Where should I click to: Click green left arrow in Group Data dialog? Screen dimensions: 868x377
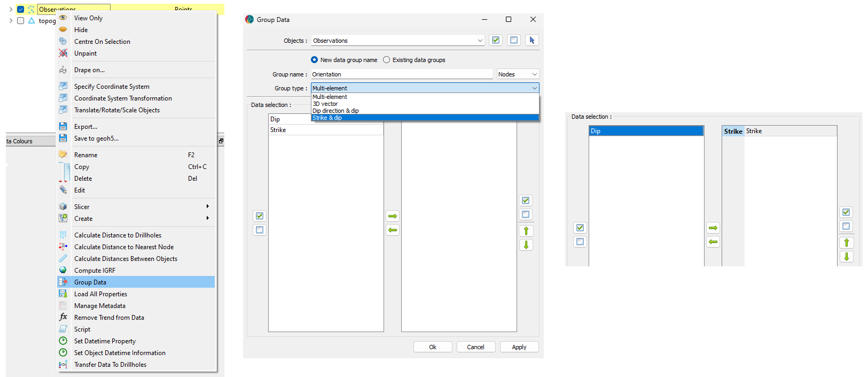pyautogui.click(x=393, y=230)
